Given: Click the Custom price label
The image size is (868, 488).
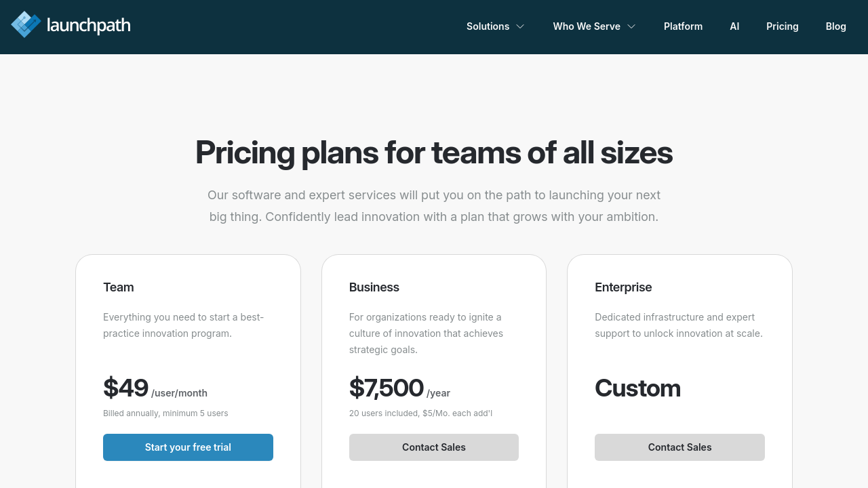Looking at the screenshot, I should coord(637,388).
